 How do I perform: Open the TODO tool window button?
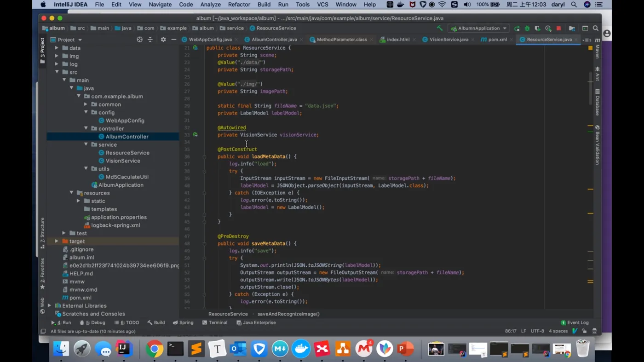click(x=126, y=322)
